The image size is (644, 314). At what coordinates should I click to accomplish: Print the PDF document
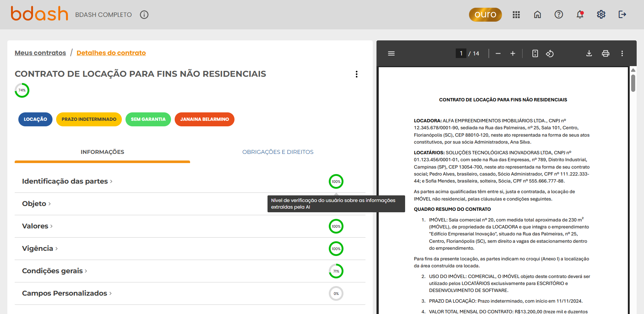coord(605,54)
